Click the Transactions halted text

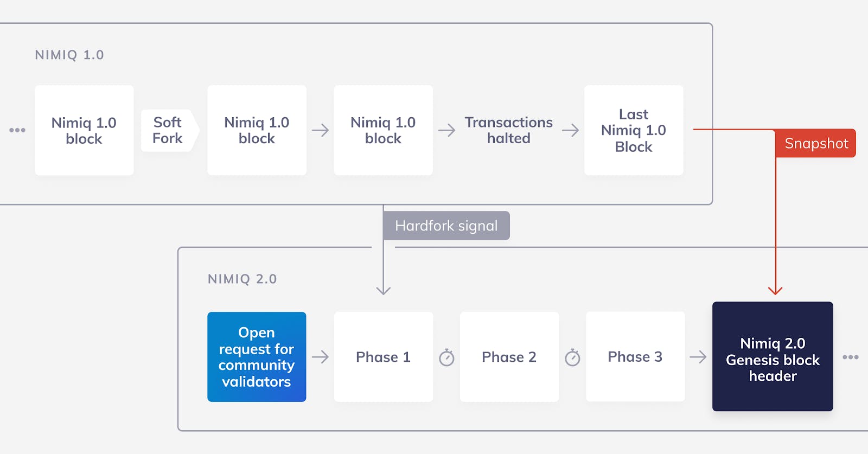click(x=508, y=130)
